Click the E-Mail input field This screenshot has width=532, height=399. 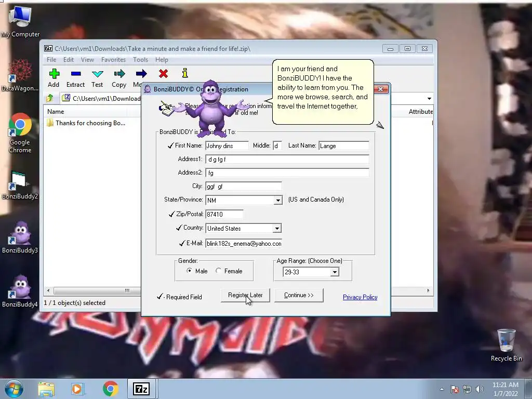(244, 244)
